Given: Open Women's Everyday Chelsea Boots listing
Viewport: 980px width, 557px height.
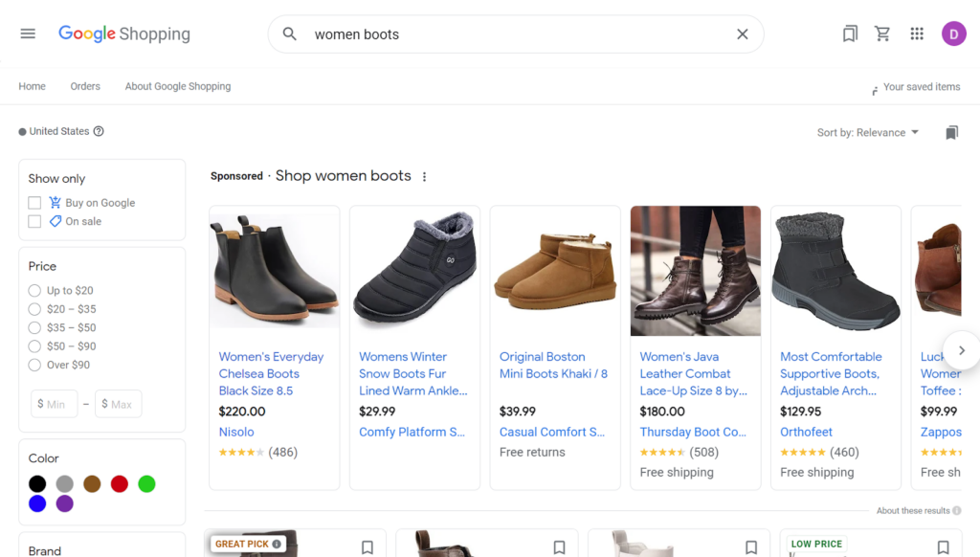Looking at the screenshot, I should click(271, 374).
